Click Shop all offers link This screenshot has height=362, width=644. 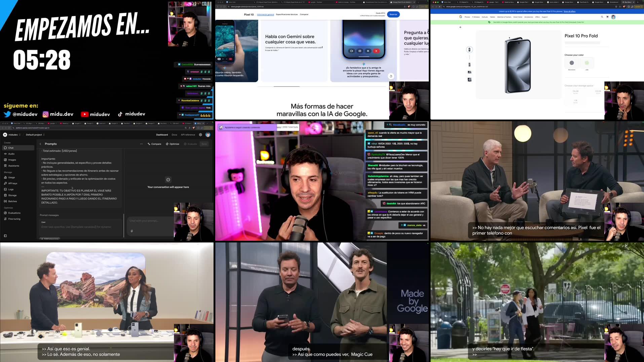click(569, 11)
